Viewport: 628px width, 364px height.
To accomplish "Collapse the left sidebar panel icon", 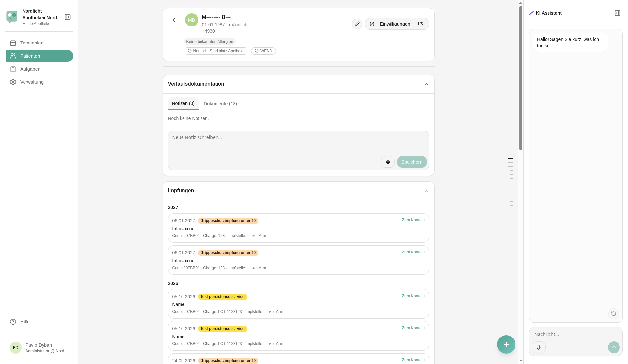I will (68, 17).
